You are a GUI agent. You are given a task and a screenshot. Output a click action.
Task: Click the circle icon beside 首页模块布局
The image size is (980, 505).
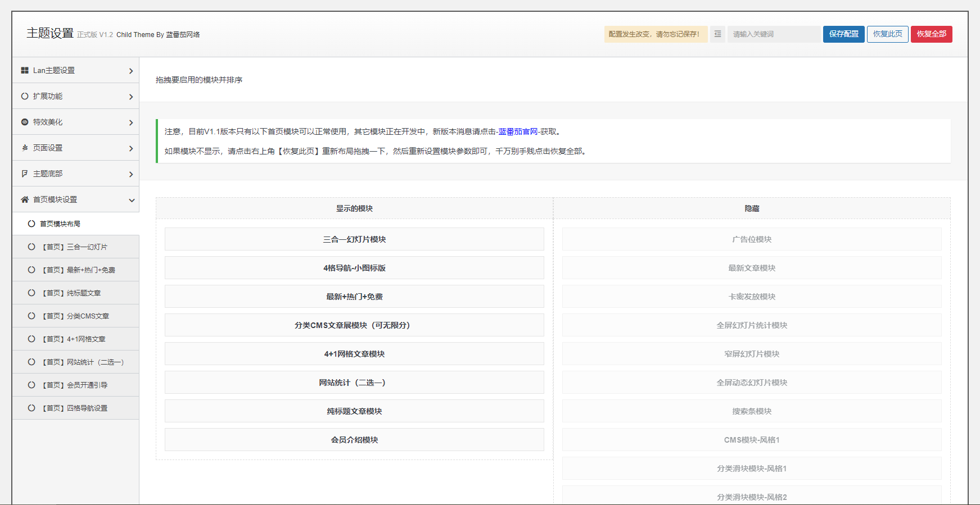(x=31, y=224)
